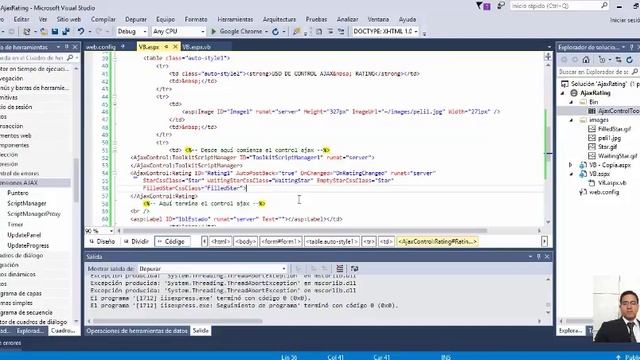Select peli1.jpg in Solution Explorer

[609, 138]
